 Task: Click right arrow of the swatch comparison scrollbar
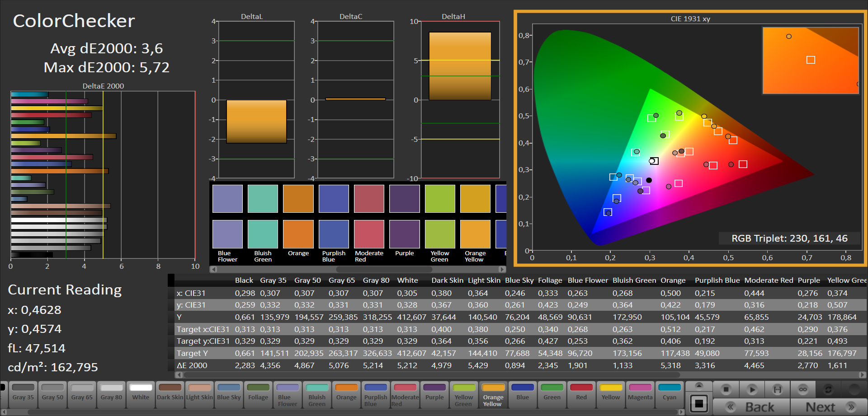(x=502, y=269)
